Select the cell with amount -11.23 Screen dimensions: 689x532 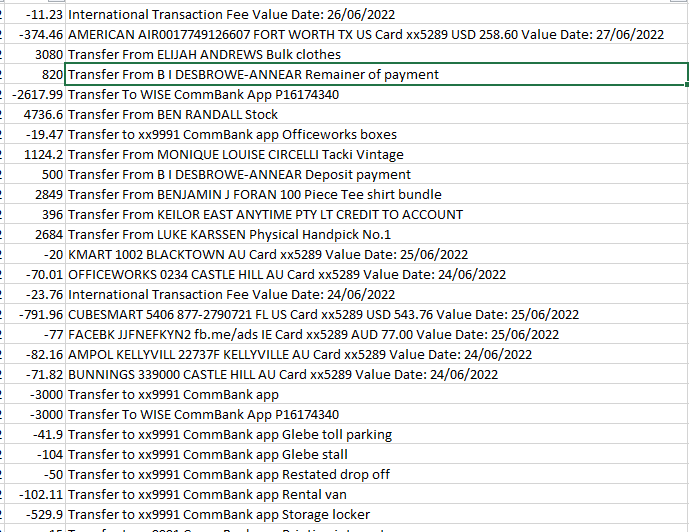click(35, 14)
